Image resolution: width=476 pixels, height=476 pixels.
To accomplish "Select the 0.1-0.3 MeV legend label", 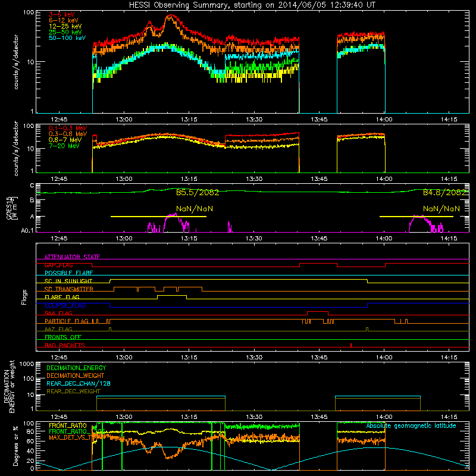I will pos(68,128).
